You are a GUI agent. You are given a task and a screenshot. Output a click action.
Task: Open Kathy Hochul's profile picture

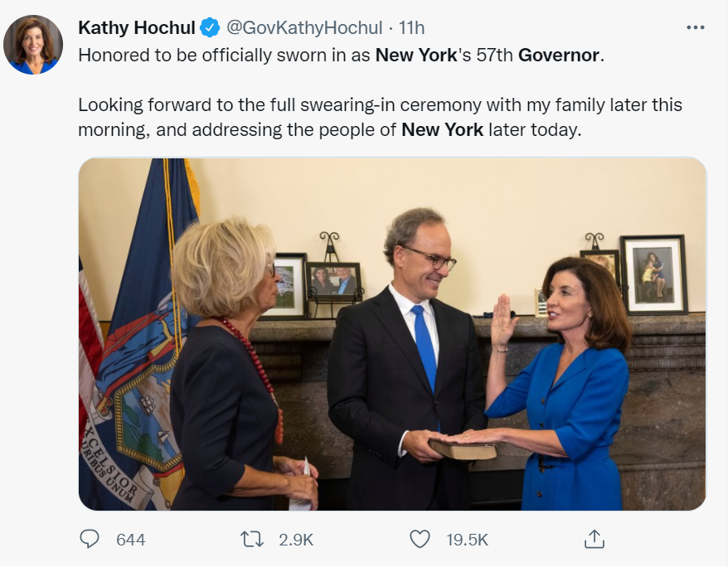pyautogui.click(x=33, y=45)
